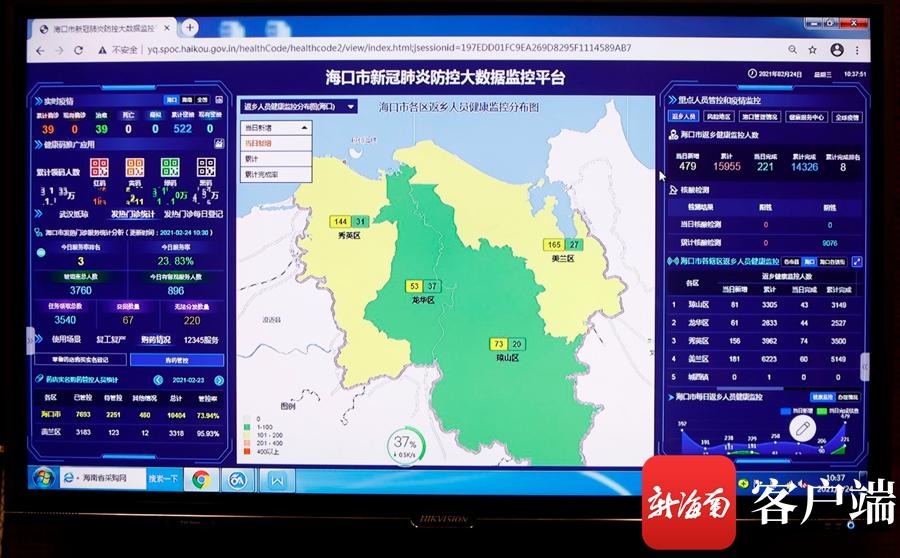The image size is (900, 558).
Task: Click the floating pencil edit icon
Action: [x=800, y=428]
